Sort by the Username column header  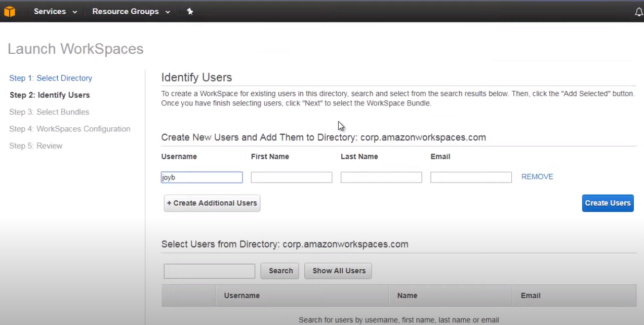pyautogui.click(x=241, y=296)
